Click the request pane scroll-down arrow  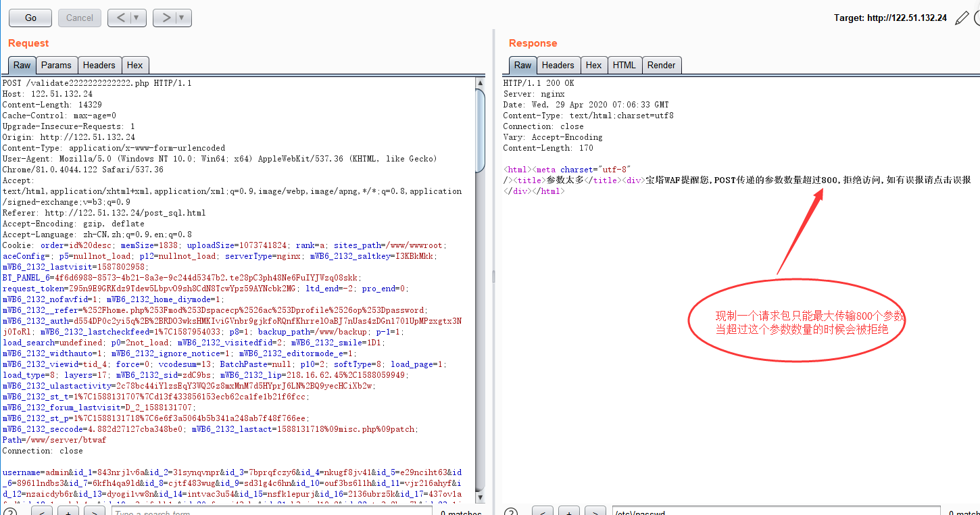480,497
